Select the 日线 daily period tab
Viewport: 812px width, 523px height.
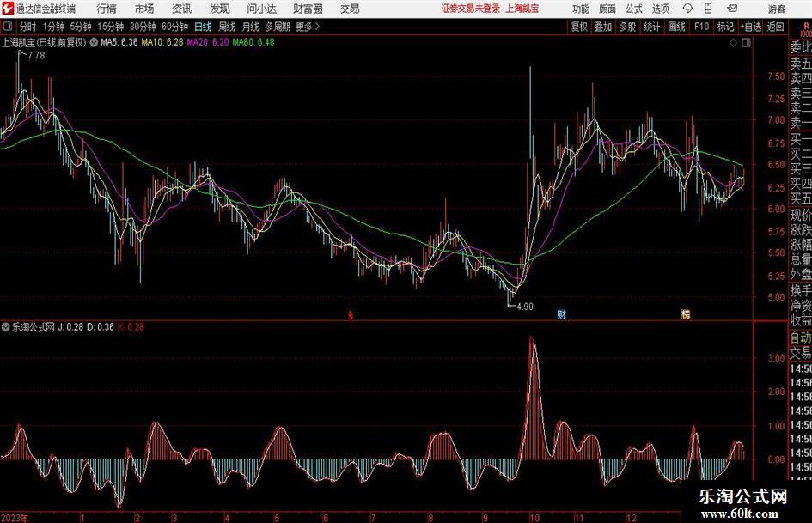[x=203, y=27]
